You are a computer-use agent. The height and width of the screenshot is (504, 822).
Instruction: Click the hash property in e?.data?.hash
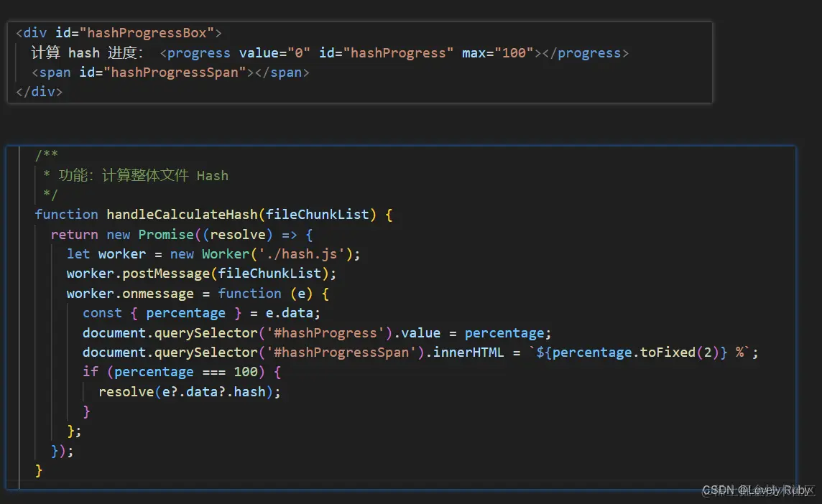click(x=249, y=392)
